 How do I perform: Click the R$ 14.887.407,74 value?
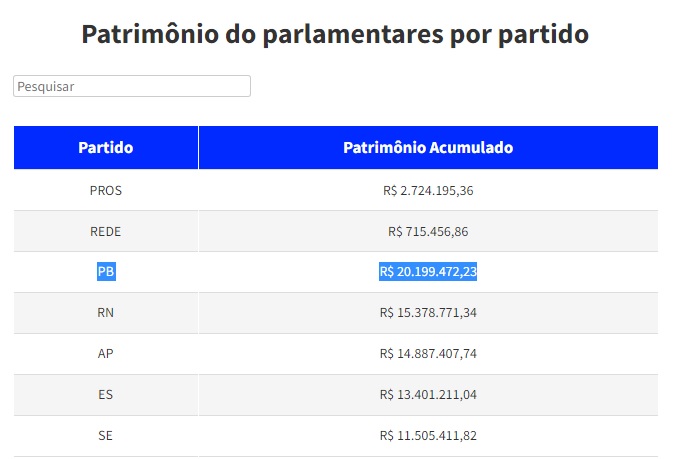[428, 353]
